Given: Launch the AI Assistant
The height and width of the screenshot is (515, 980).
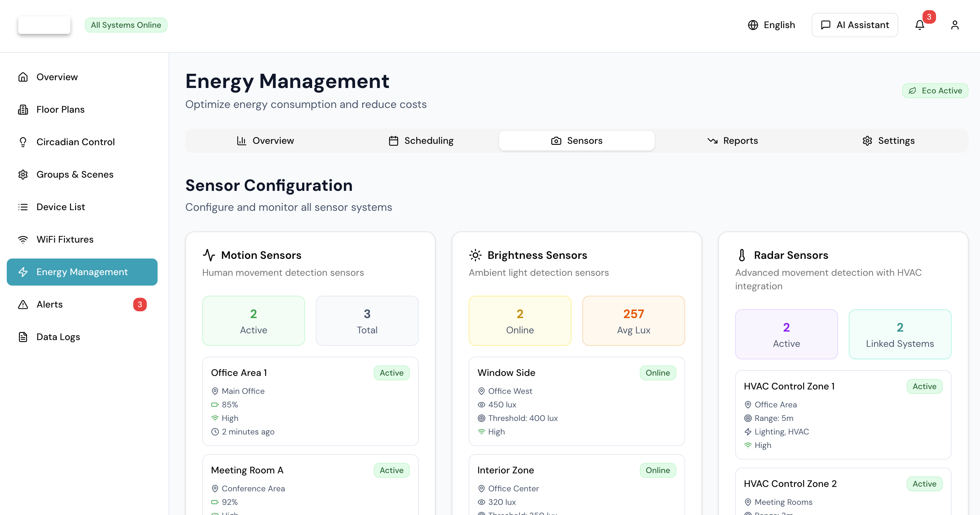Looking at the screenshot, I should pyautogui.click(x=855, y=25).
